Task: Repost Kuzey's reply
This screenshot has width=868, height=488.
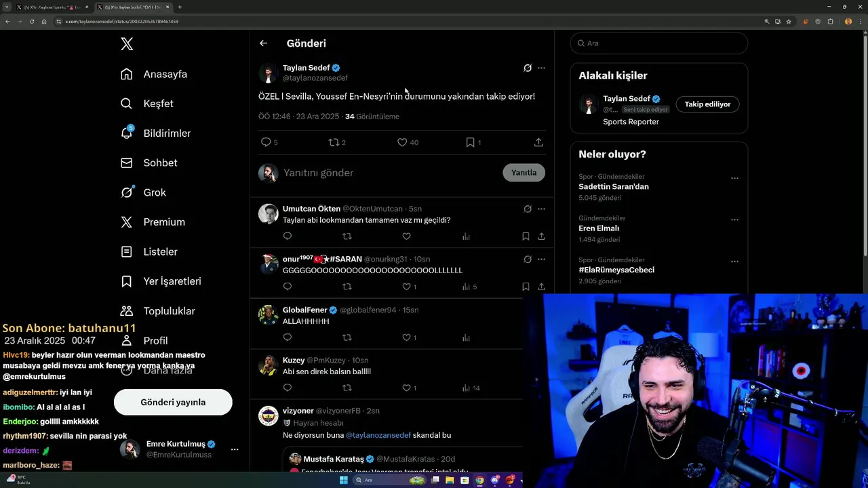Action: coord(347,388)
